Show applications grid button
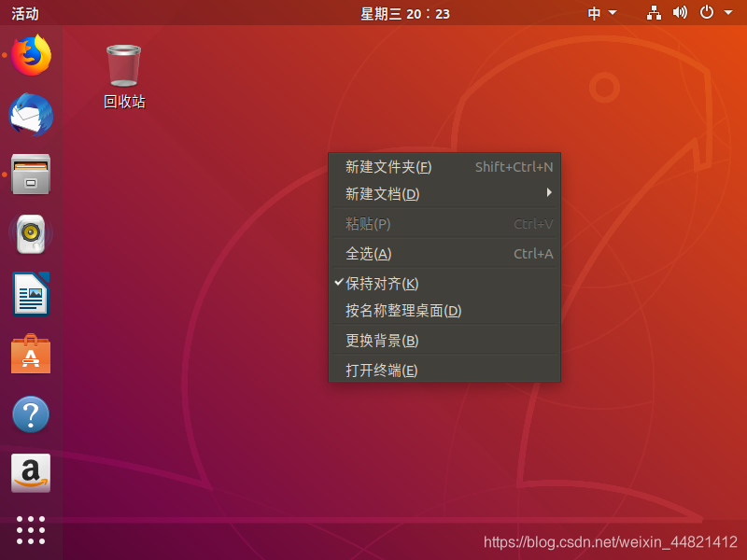 pos(31,530)
